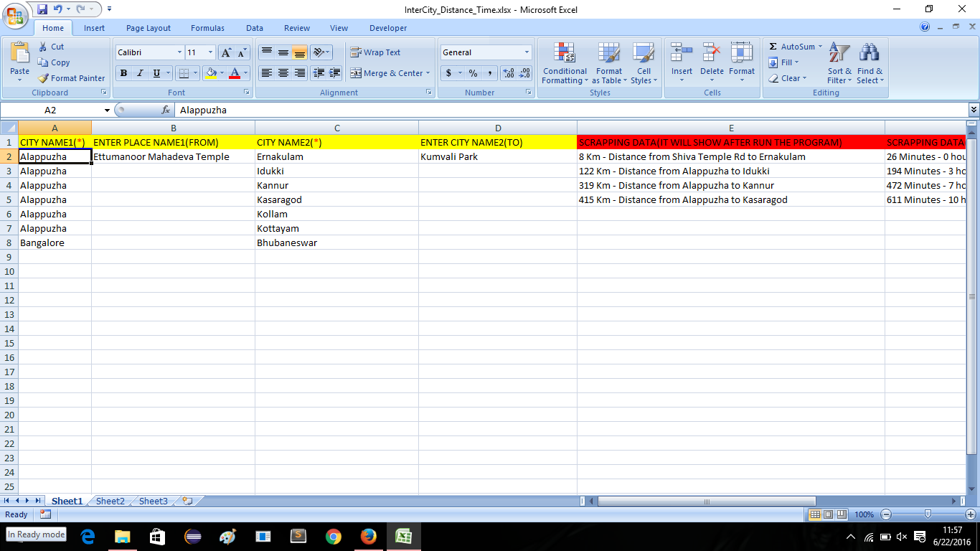Apply bold formatting to the selection
This screenshot has width=980, height=551.
[x=123, y=73]
